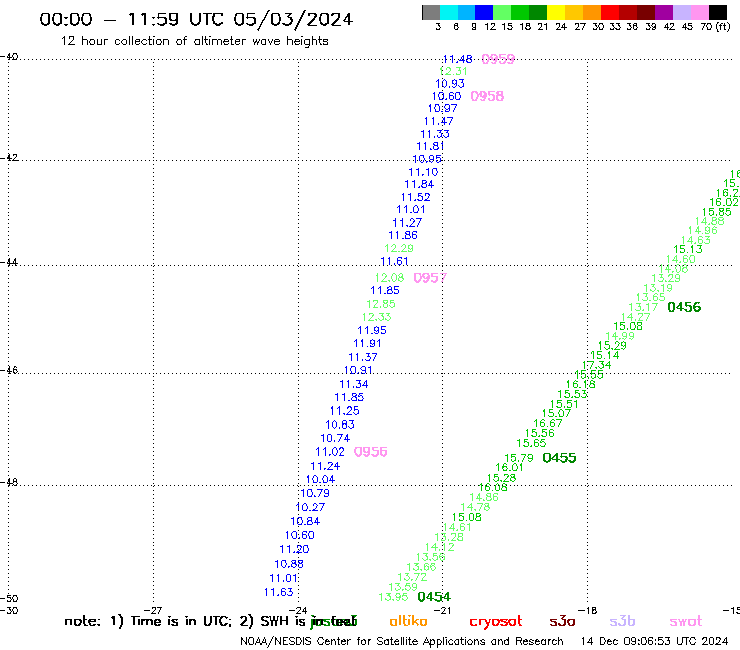This screenshot has height=650, width=740.
Task: Click the pink time marker 0958
Action: [487, 96]
